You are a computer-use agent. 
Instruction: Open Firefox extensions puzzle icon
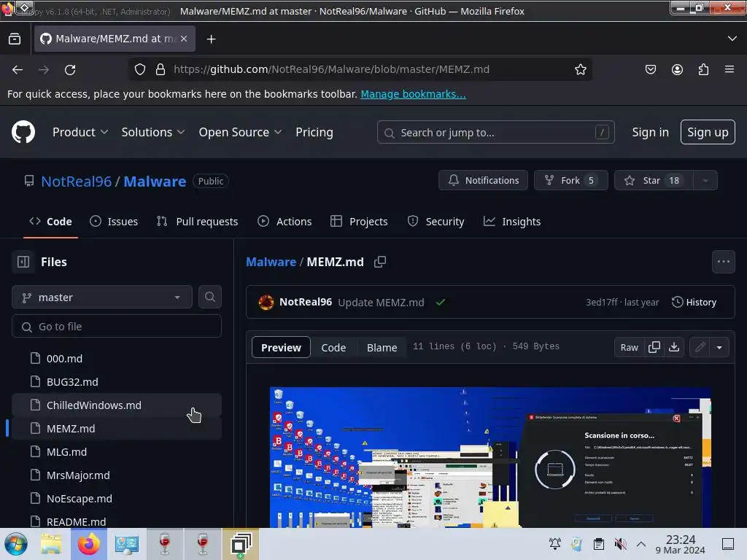(x=703, y=69)
